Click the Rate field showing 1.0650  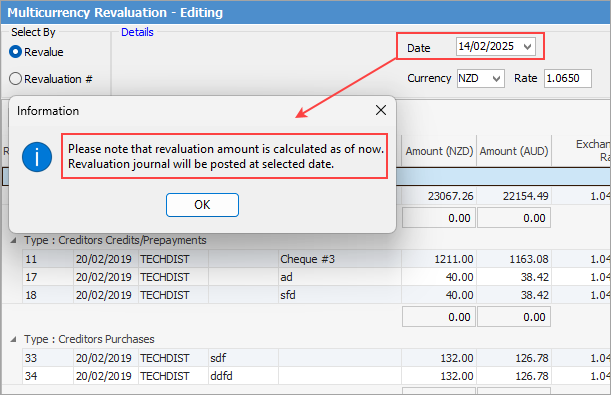tap(567, 78)
